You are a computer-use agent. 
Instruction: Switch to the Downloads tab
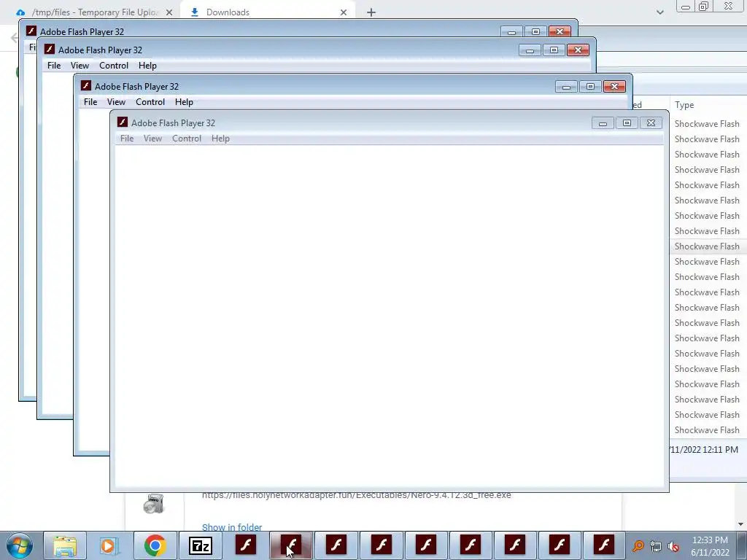267,12
